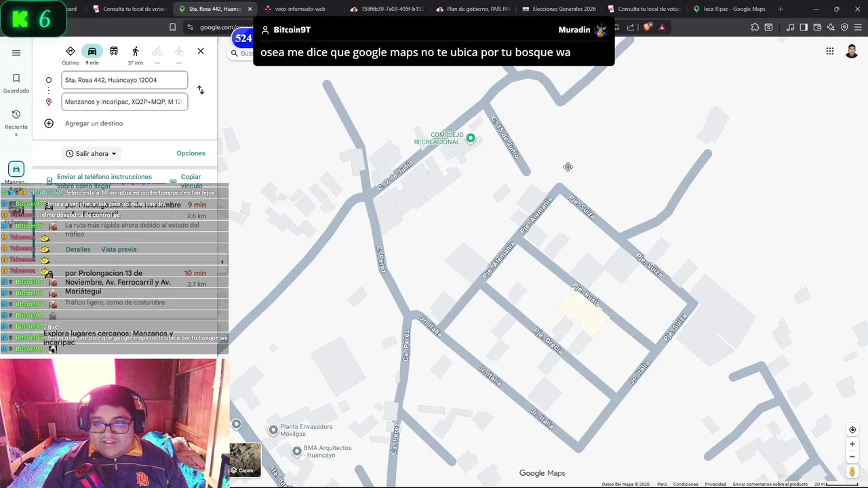Open the Google account avatar
Viewport: 868px width, 488px height.
(x=852, y=52)
